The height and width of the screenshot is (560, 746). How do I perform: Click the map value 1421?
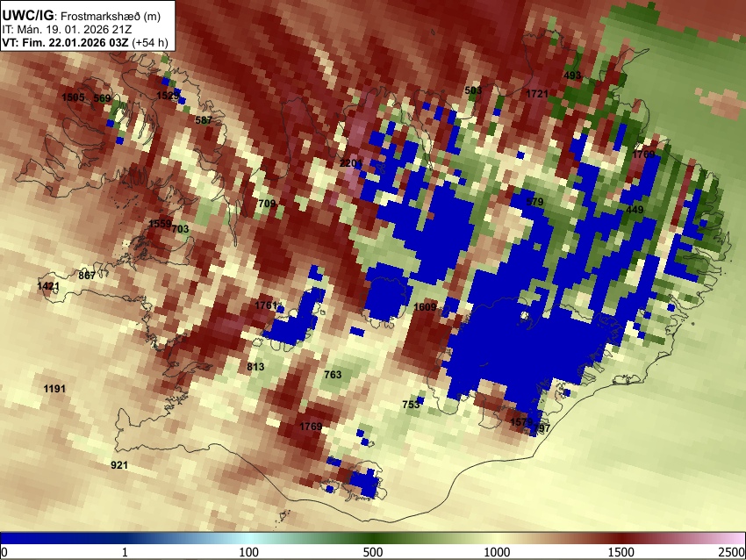coord(48,286)
